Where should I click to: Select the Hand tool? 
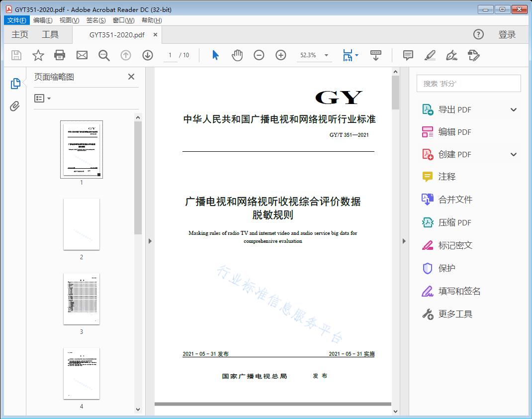pyautogui.click(x=237, y=55)
